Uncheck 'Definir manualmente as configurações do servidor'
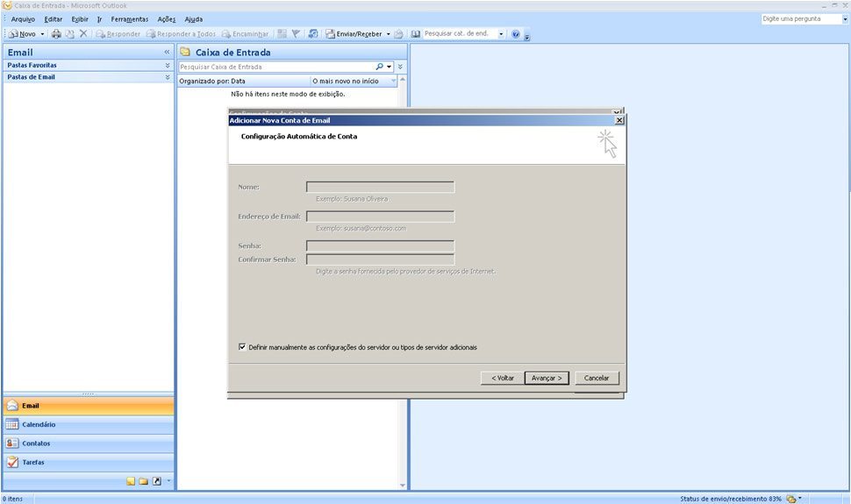Screen dimensions: 851x504 pyautogui.click(x=242, y=347)
